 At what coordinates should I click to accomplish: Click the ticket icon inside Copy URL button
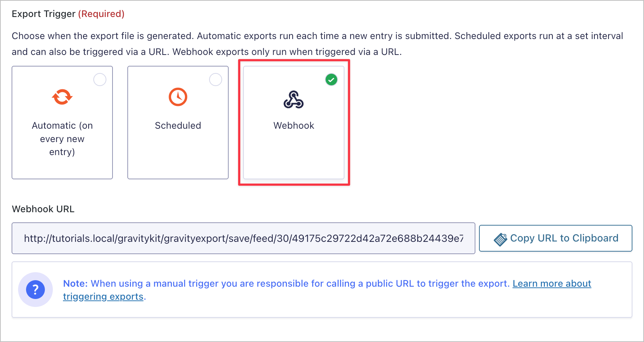click(x=501, y=238)
